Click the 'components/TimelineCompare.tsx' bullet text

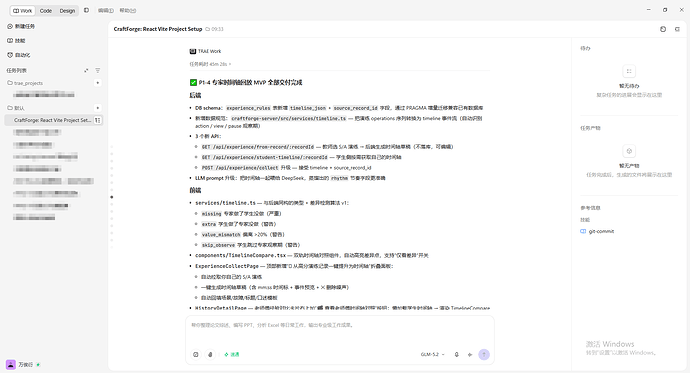pyautogui.click(x=240, y=256)
